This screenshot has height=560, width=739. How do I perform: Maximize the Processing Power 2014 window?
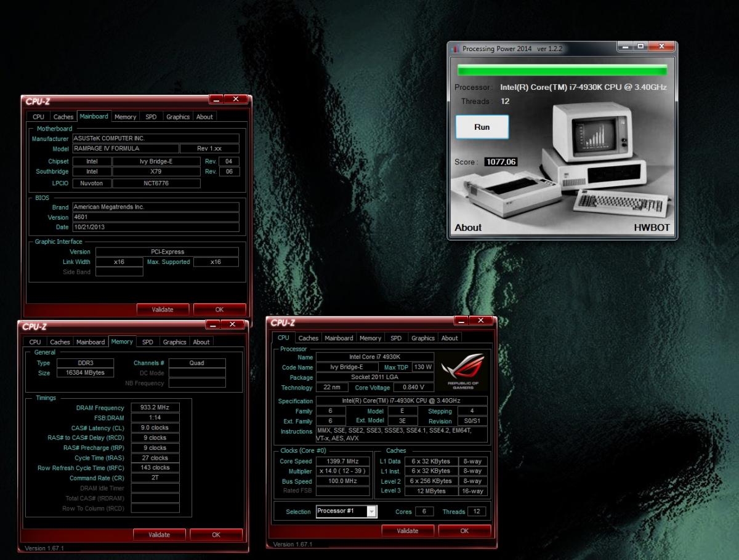pos(641,47)
